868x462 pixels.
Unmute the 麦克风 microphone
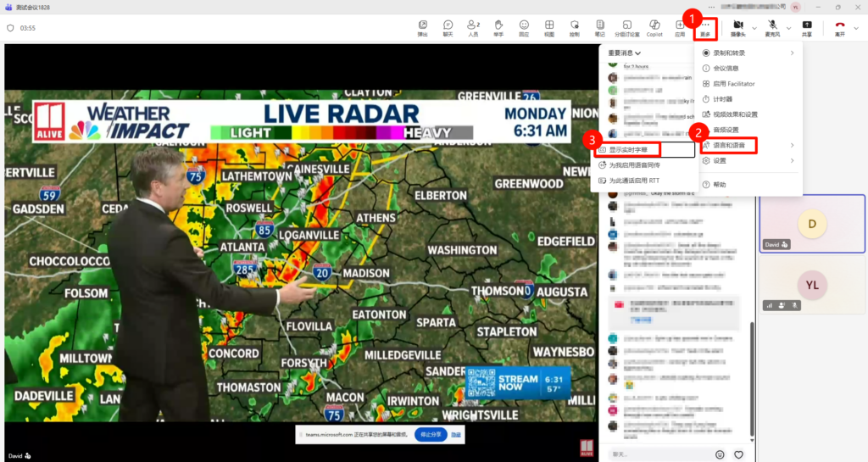click(x=772, y=28)
